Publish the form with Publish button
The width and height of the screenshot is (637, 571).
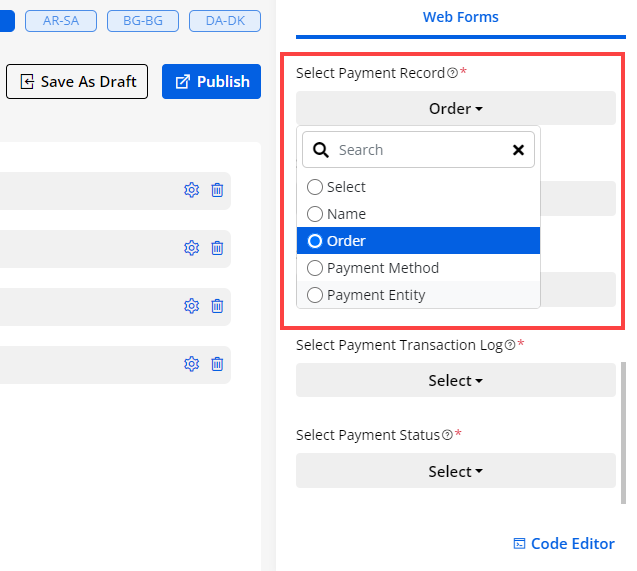(x=211, y=82)
